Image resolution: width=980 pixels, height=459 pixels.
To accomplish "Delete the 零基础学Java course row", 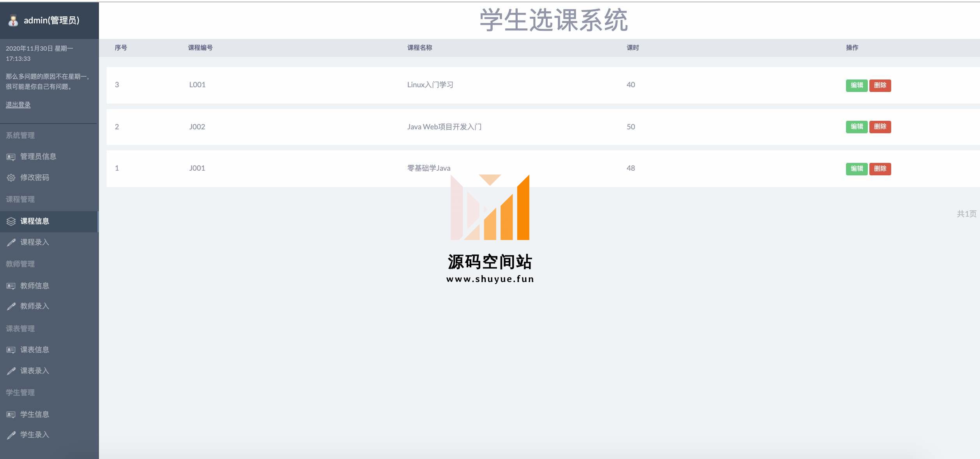I will [880, 169].
